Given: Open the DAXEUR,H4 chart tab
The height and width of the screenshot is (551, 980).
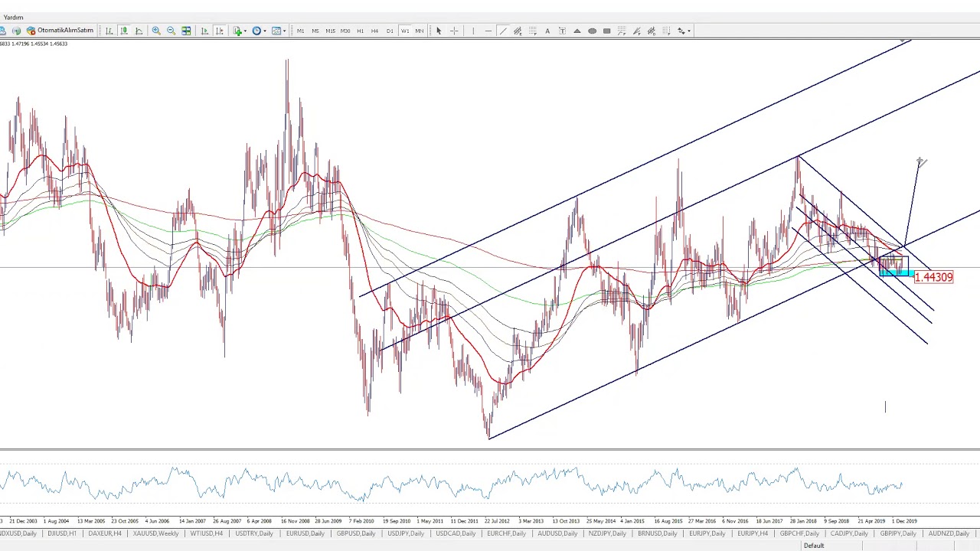Looking at the screenshot, I should tap(105, 533).
